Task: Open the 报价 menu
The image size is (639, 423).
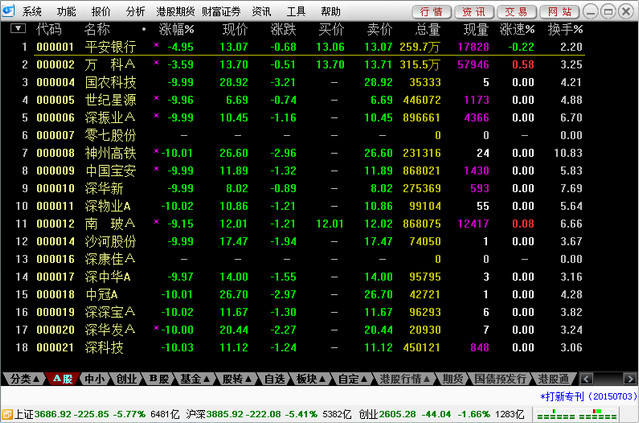Action: click(101, 11)
